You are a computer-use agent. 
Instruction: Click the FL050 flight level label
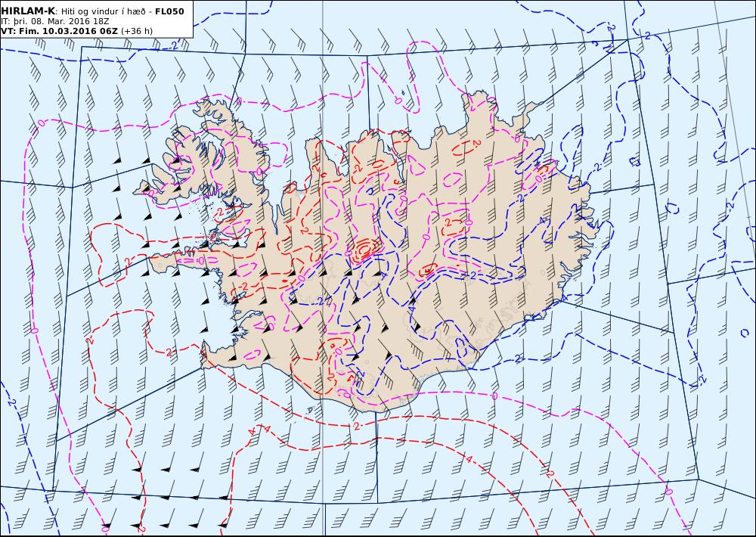[169, 11]
